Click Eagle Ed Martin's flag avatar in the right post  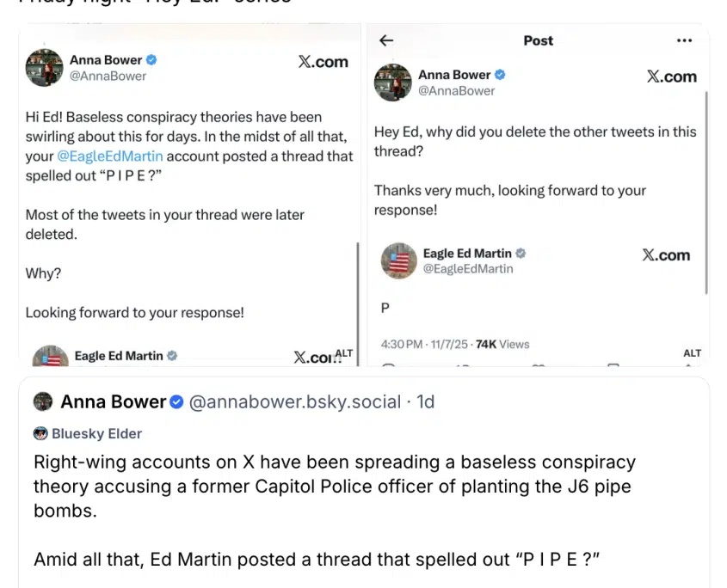click(398, 260)
